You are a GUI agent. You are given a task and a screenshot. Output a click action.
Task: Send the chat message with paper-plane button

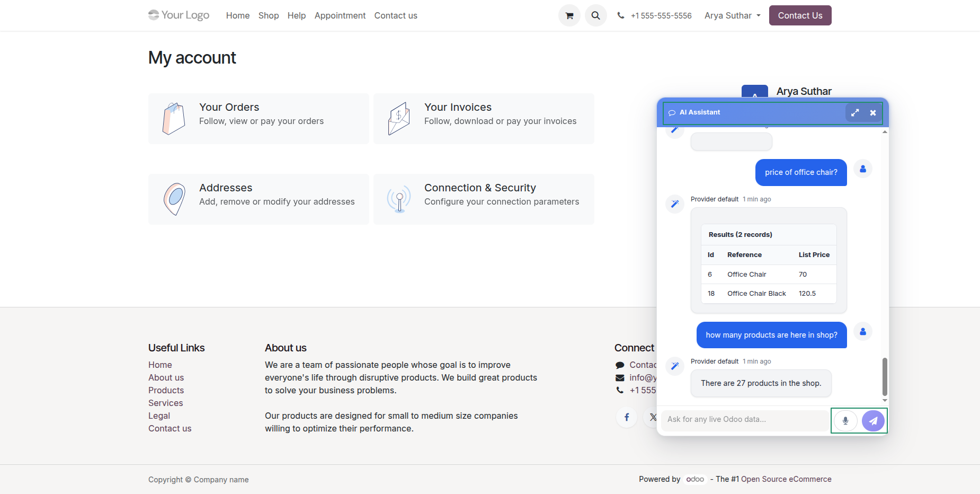click(873, 421)
